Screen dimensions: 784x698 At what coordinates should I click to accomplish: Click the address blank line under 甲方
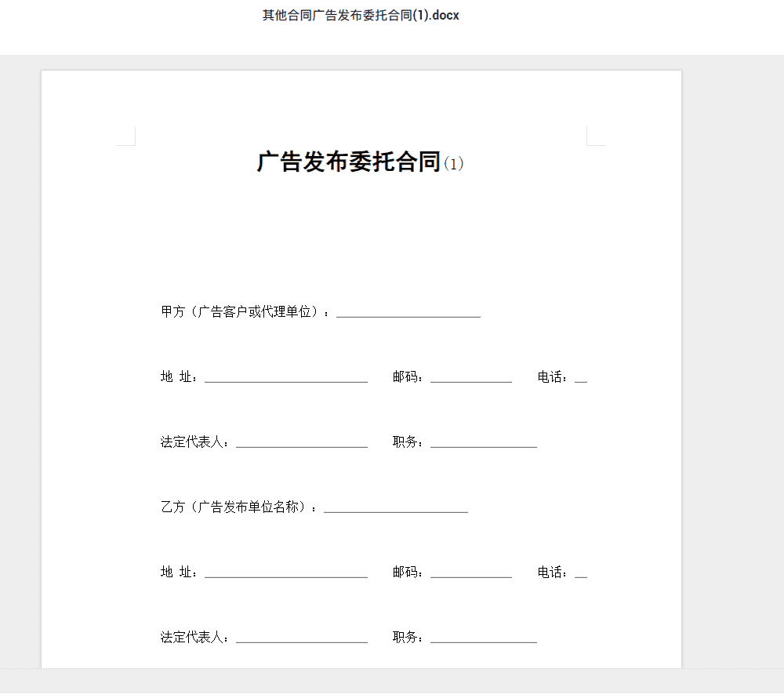point(286,380)
